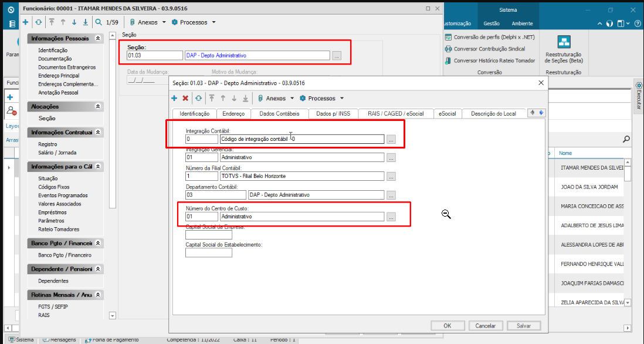Expand Processos dropdown arrow in Seção dialog
This screenshot has height=344, width=644.
click(x=342, y=98)
